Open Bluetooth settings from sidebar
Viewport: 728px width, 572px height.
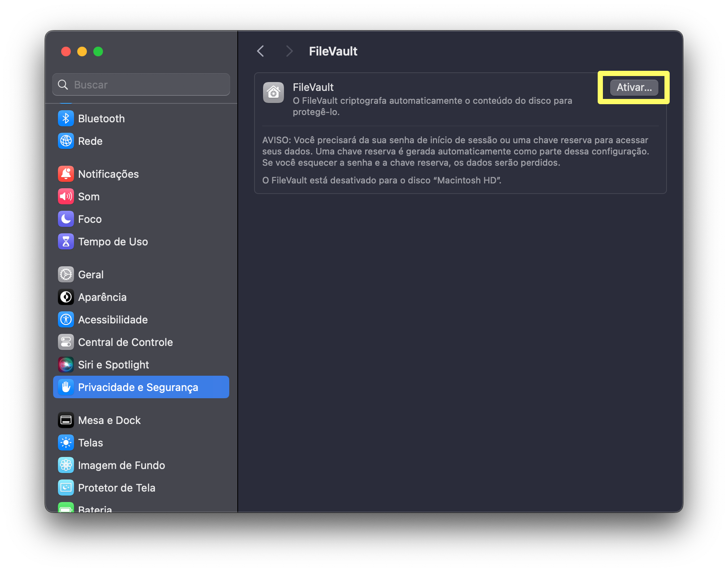101,118
